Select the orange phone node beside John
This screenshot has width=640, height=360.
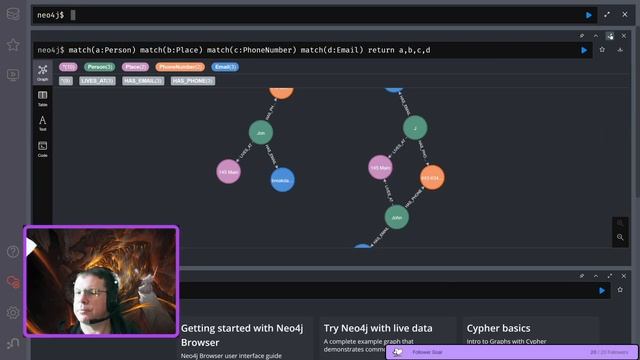click(x=432, y=178)
